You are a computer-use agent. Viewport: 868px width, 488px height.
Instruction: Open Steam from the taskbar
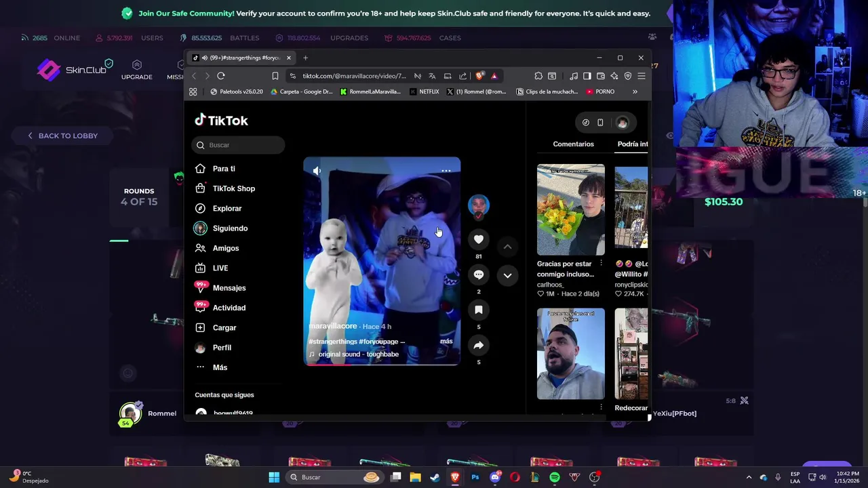point(435,477)
